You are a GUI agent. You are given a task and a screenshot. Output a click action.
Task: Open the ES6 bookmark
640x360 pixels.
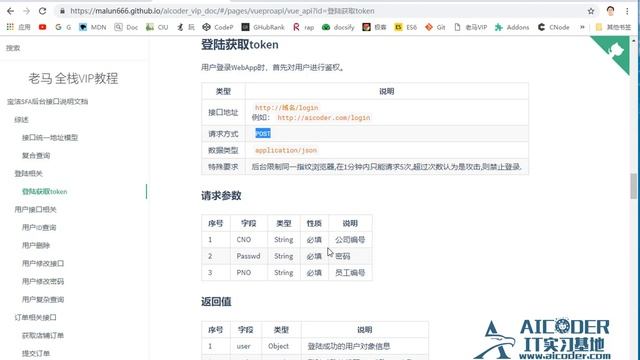pos(406,27)
